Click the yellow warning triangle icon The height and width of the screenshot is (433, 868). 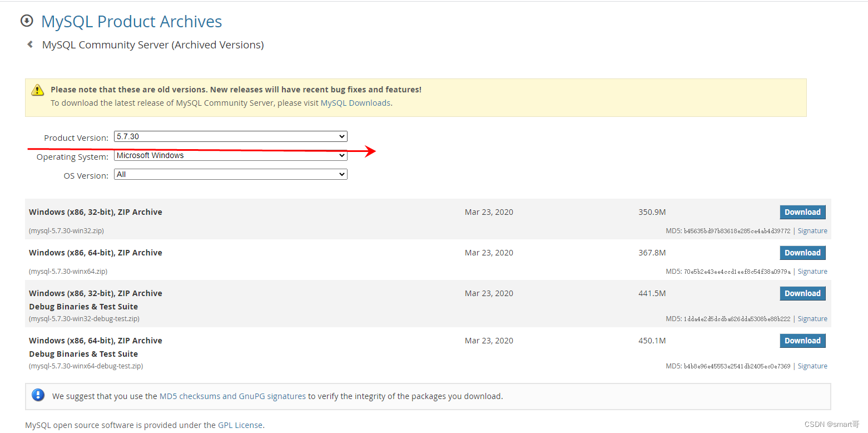click(37, 90)
